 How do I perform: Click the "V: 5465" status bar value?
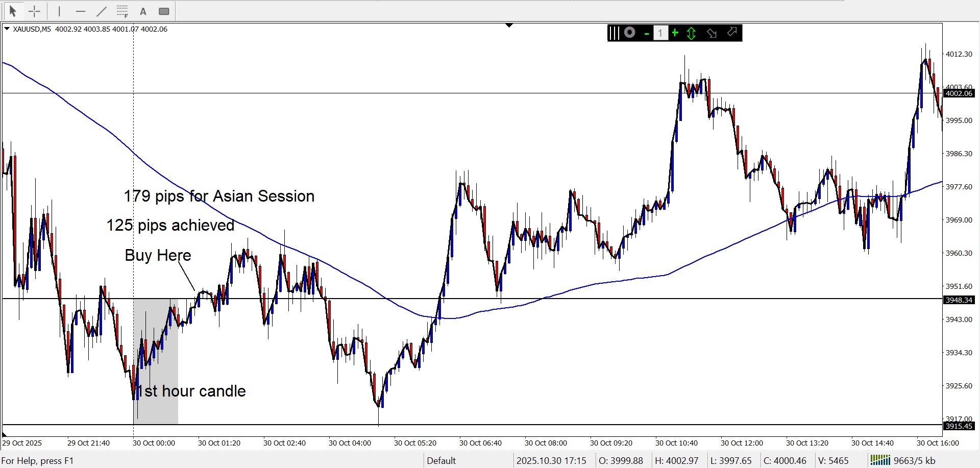pyautogui.click(x=834, y=461)
